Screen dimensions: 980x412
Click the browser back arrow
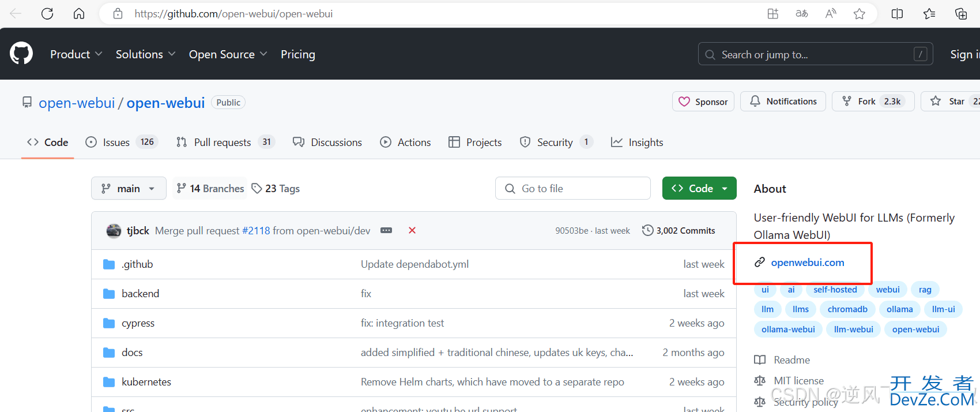16,14
